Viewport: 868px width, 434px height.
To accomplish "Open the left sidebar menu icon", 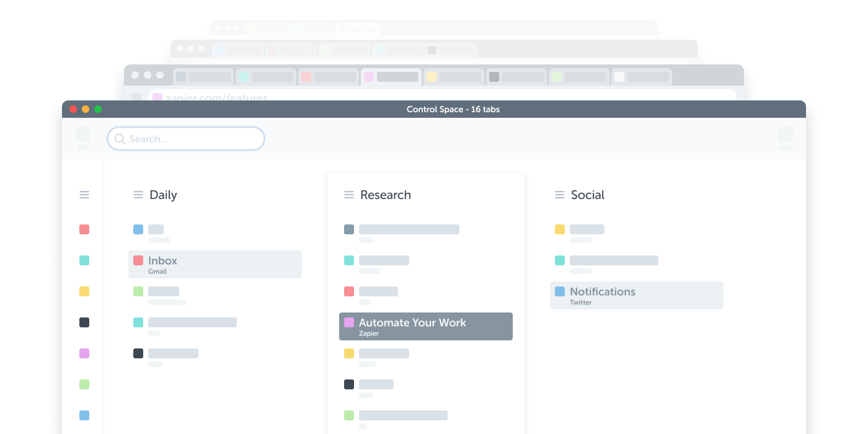I will tap(84, 195).
